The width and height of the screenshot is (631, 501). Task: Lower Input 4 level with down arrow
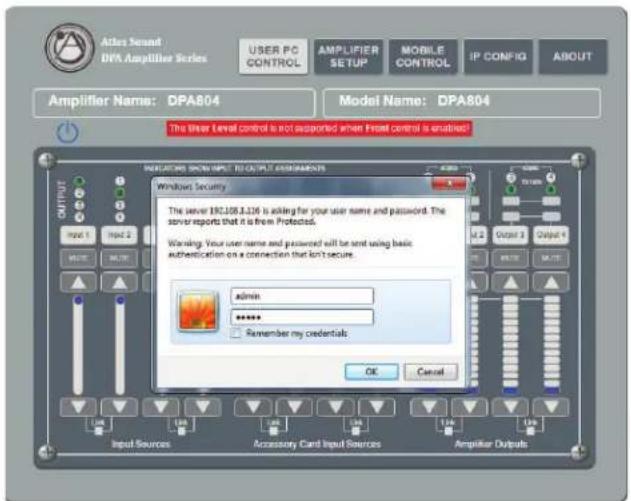click(x=203, y=407)
